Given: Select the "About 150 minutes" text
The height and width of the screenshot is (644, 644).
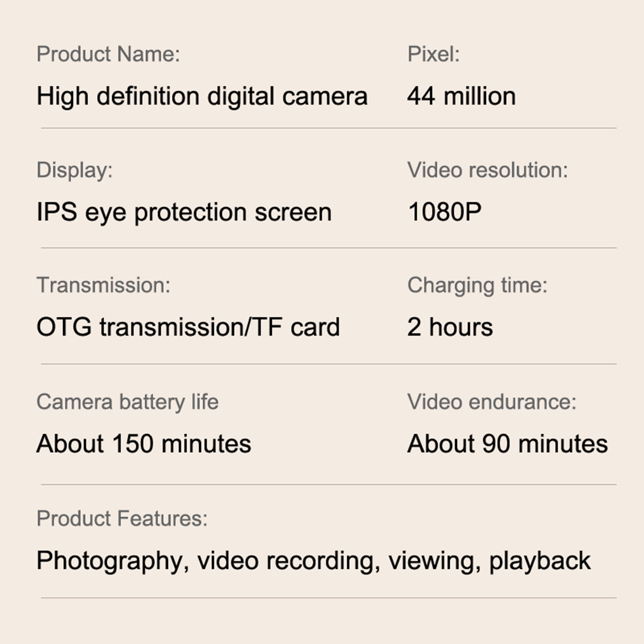Looking at the screenshot, I should click(144, 444).
